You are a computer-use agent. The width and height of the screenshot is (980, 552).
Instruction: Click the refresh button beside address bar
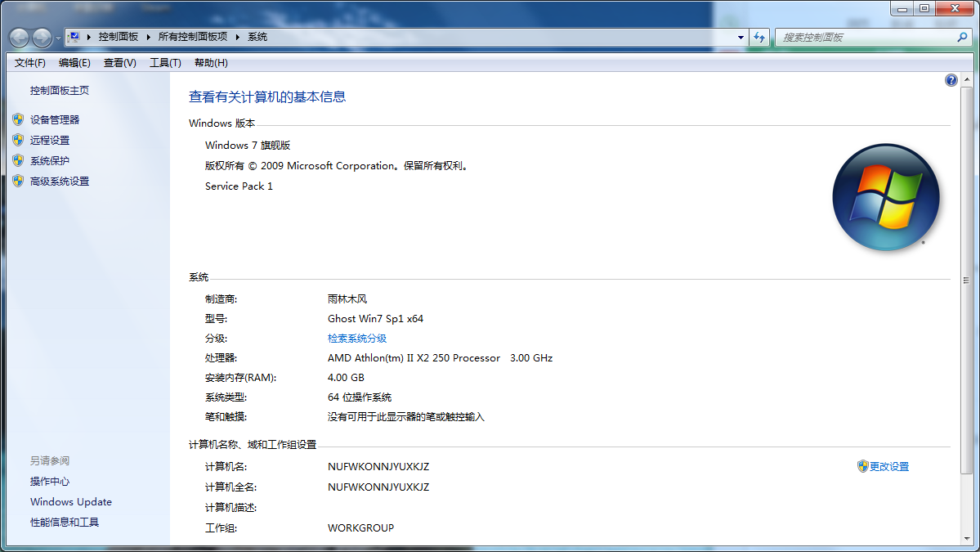759,38
